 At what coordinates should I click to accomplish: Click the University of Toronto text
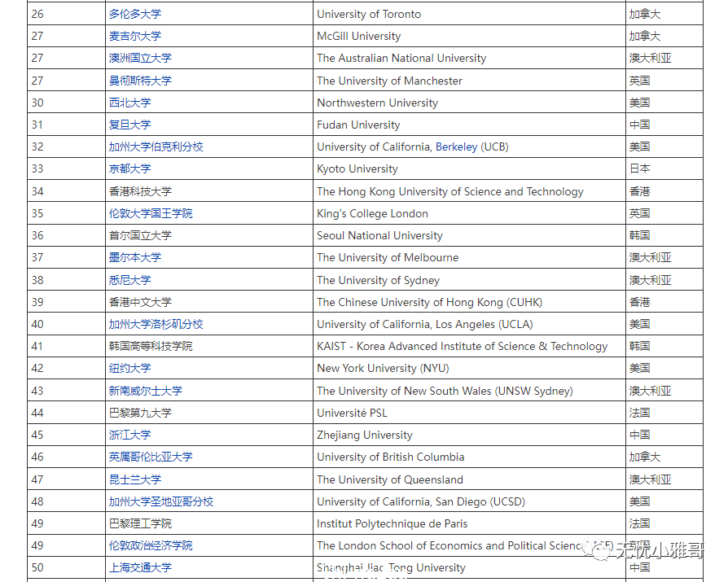[369, 14]
